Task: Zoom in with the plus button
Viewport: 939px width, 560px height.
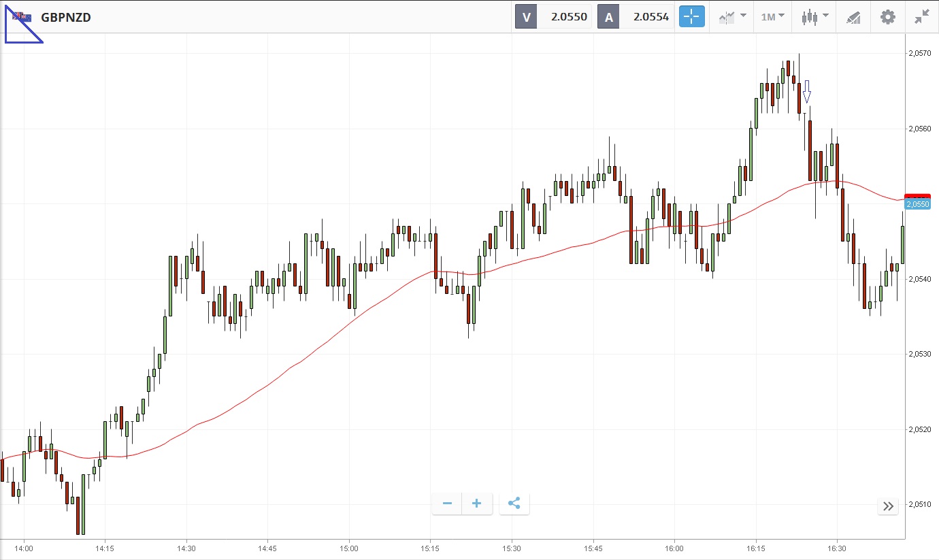Action: point(477,504)
